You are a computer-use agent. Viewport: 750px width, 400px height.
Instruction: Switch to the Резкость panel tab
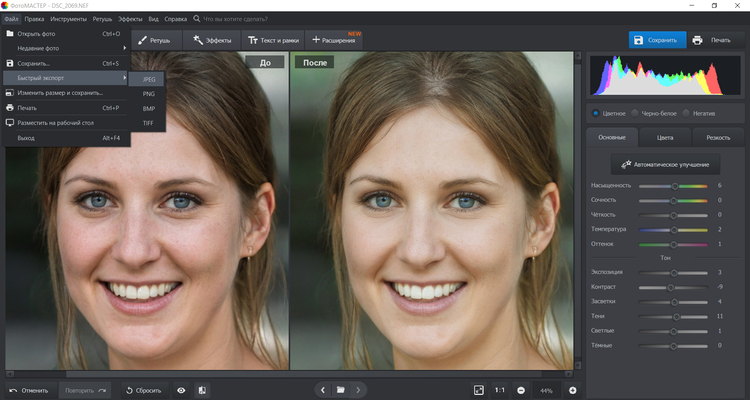[717, 137]
